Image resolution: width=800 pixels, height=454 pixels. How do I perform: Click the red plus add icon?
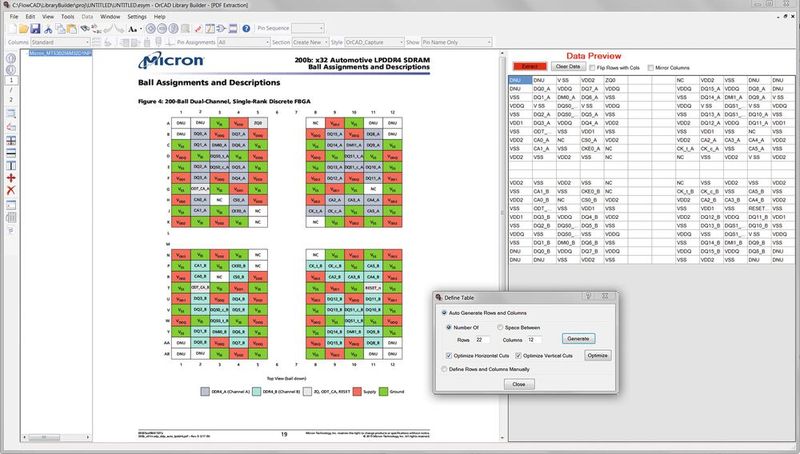pyautogui.click(x=11, y=178)
